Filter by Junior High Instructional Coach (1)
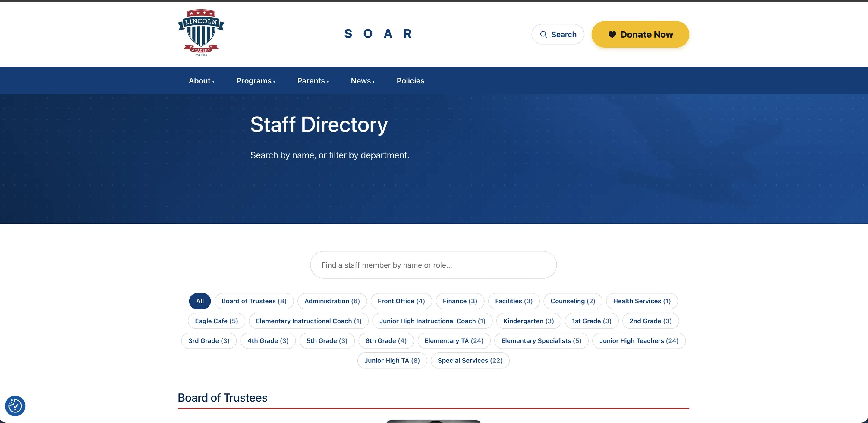 432,321
